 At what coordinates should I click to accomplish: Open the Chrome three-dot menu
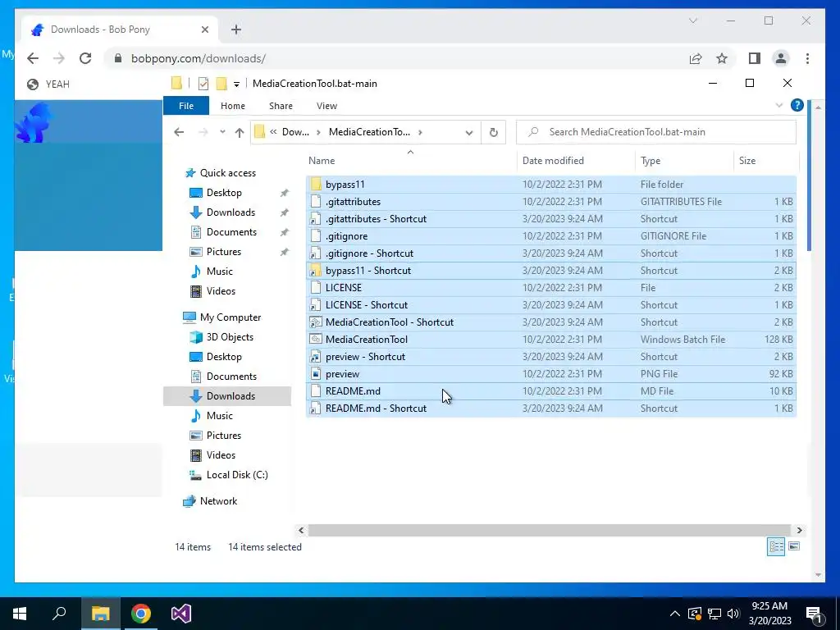pyautogui.click(x=807, y=58)
